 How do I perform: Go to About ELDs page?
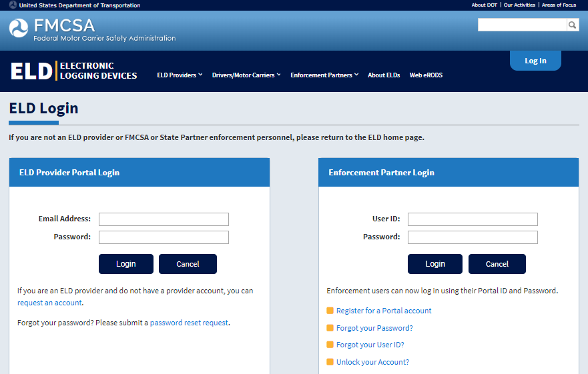[384, 75]
